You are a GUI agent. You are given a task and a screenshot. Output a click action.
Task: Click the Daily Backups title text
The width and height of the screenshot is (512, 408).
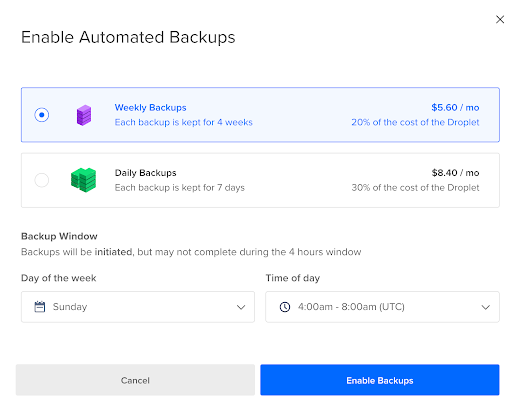point(145,173)
